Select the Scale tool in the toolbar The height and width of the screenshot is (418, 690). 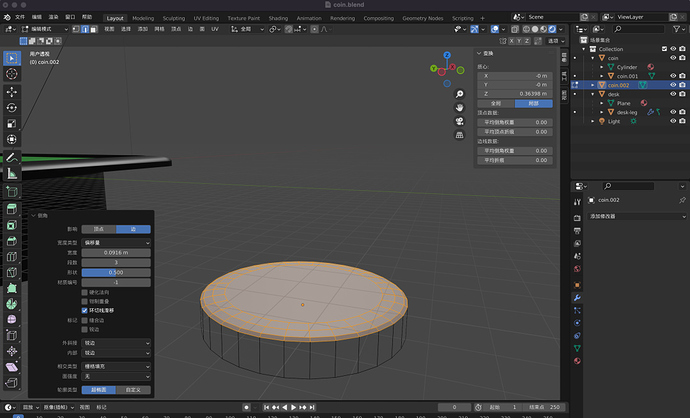click(12, 123)
